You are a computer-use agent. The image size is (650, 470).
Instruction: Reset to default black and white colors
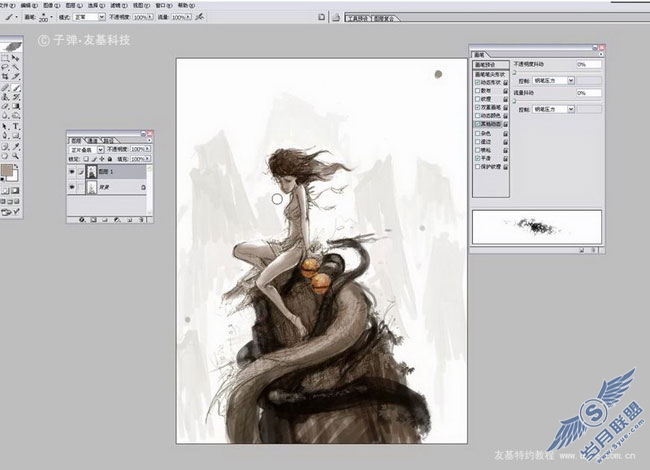click(x=2, y=179)
